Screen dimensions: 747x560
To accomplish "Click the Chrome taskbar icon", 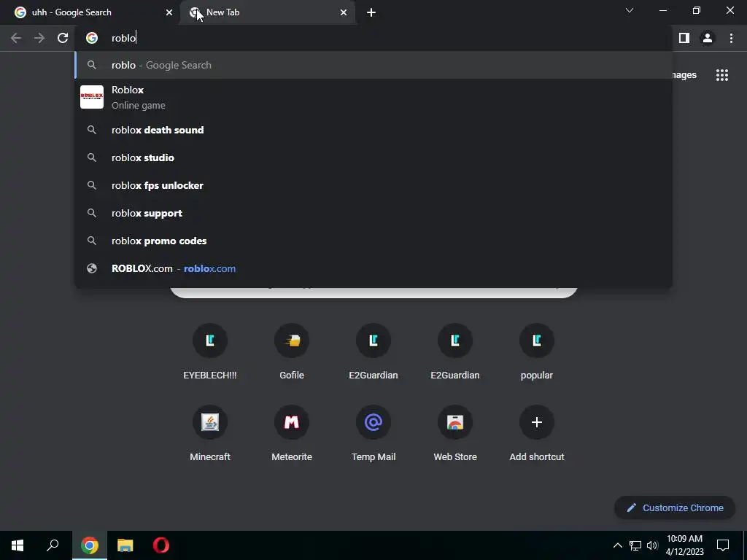I will [x=90, y=545].
